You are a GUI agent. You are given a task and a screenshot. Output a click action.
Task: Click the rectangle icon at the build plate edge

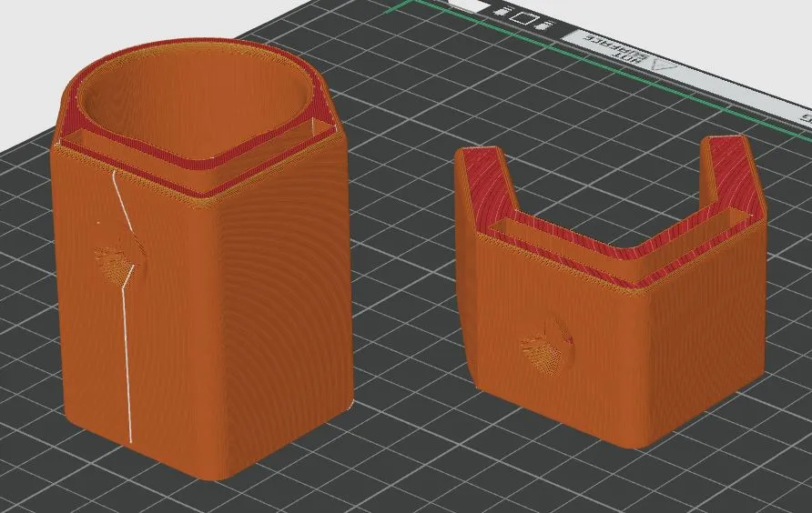524,16
